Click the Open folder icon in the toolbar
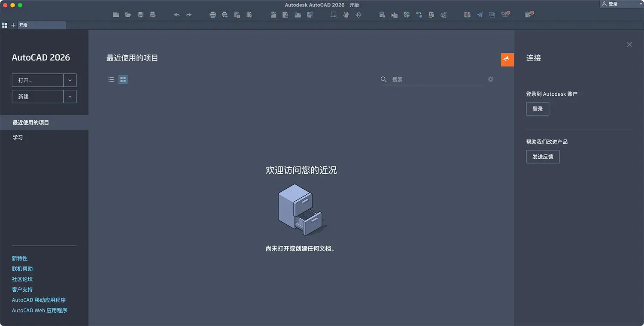The width and height of the screenshot is (644, 326). [x=128, y=15]
